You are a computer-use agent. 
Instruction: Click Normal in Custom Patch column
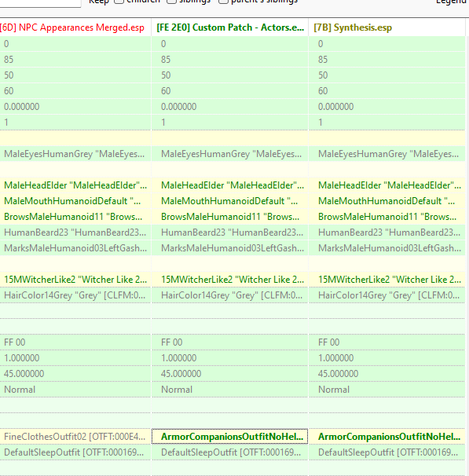230,390
